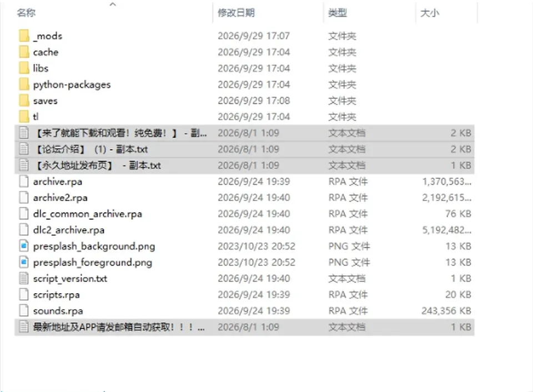Click the script_version.txt document icon
This screenshot has width=533, height=392.
(24, 278)
